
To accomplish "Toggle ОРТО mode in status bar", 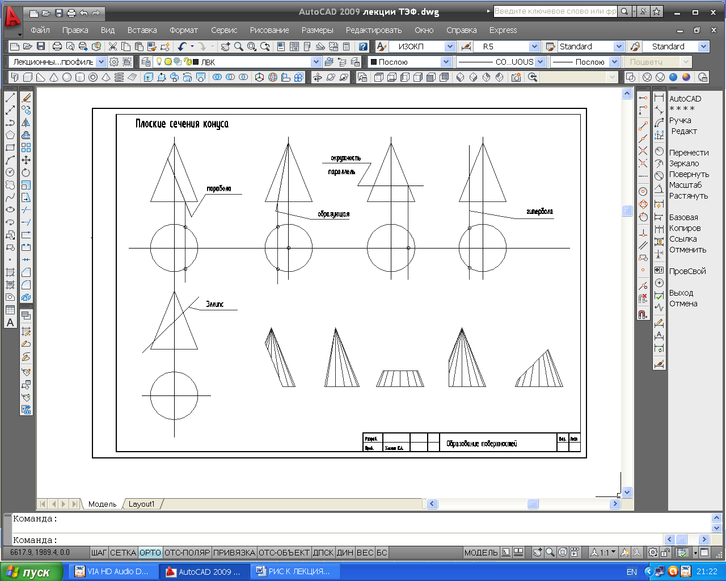I will (x=150, y=552).
